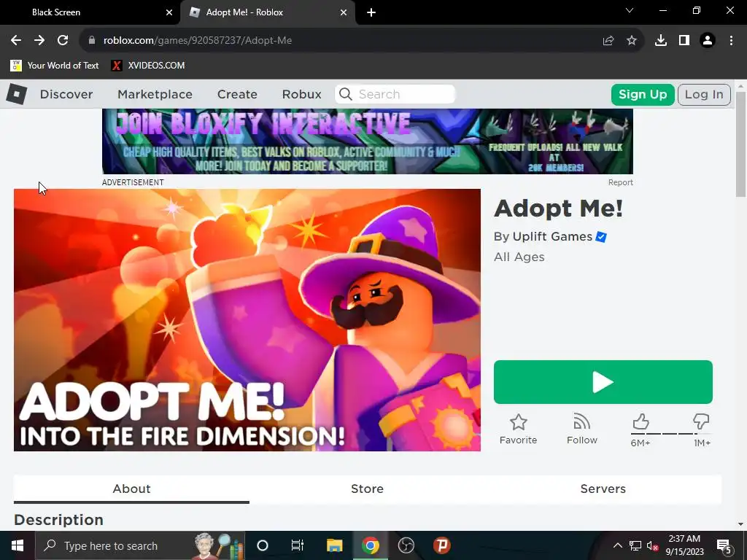Switch to the Store tab
The height and width of the screenshot is (560, 747).
368,489
